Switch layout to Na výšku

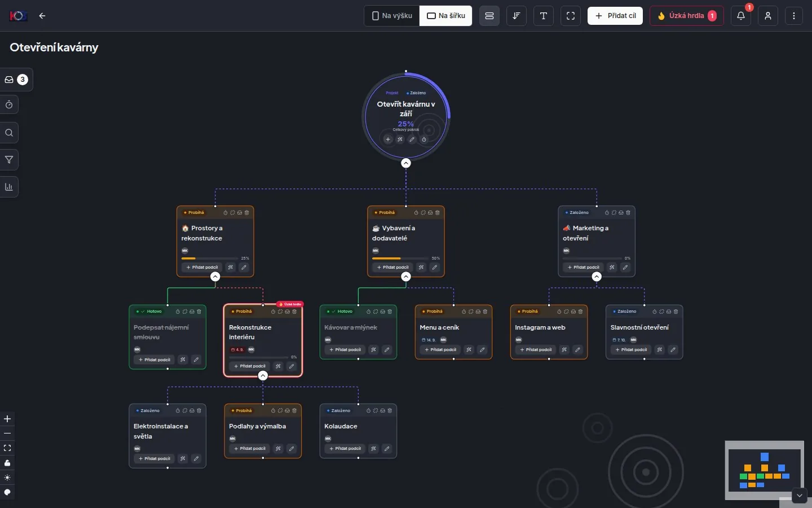point(392,16)
